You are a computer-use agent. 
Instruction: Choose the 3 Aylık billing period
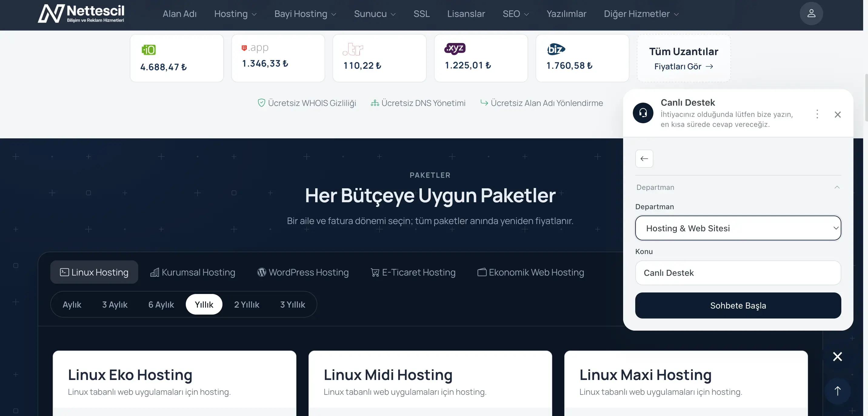pyautogui.click(x=115, y=304)
